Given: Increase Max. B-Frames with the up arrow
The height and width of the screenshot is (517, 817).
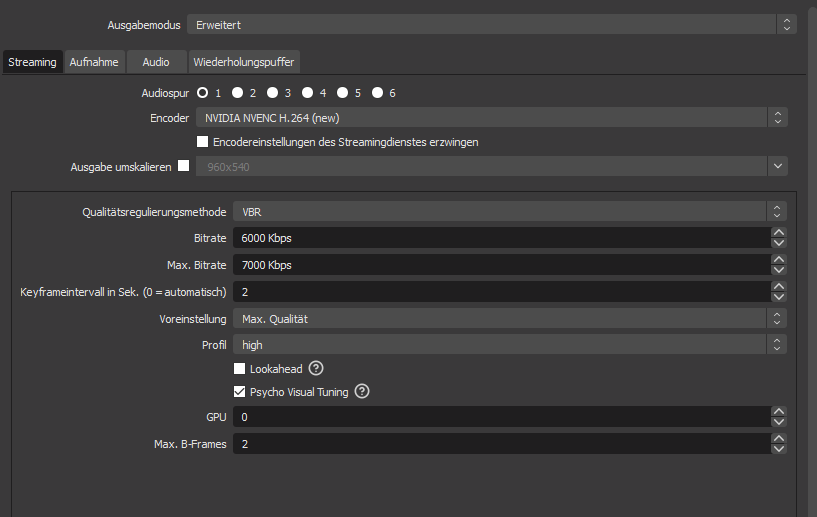Looking at the screenshot, I should (778, 439).
